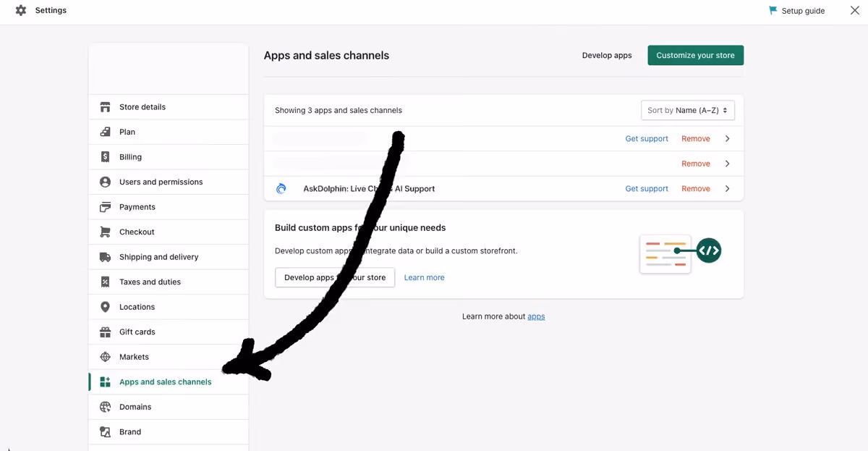868x451 pixels.
Task: Open Brand settings
Action: (169, 431)
